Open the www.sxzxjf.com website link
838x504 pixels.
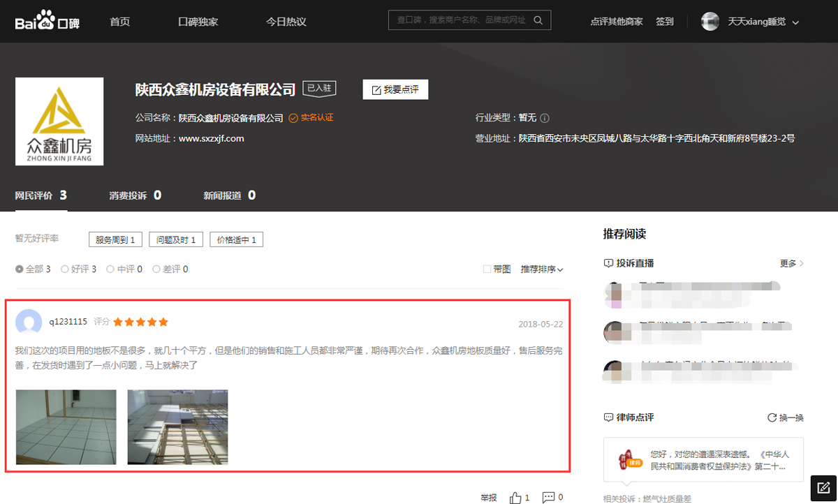coord(211,138)
